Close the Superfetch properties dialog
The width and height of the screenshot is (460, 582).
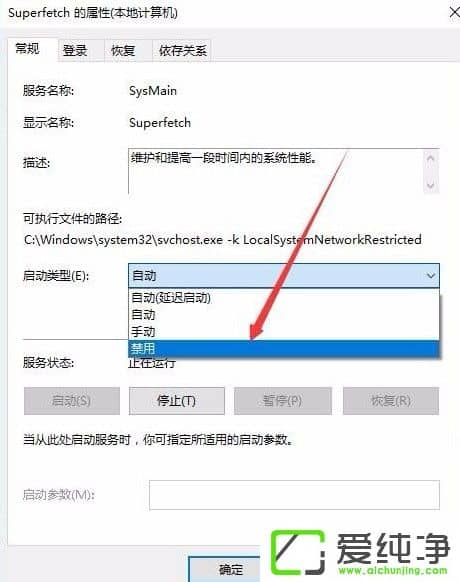[454, 13]
